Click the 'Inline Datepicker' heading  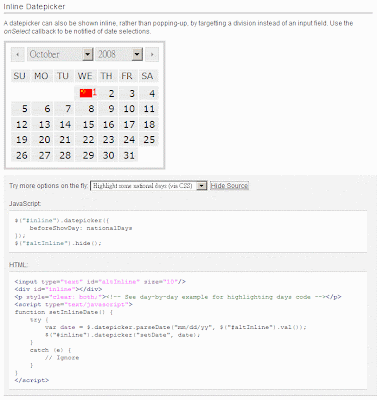click(35, 6)
